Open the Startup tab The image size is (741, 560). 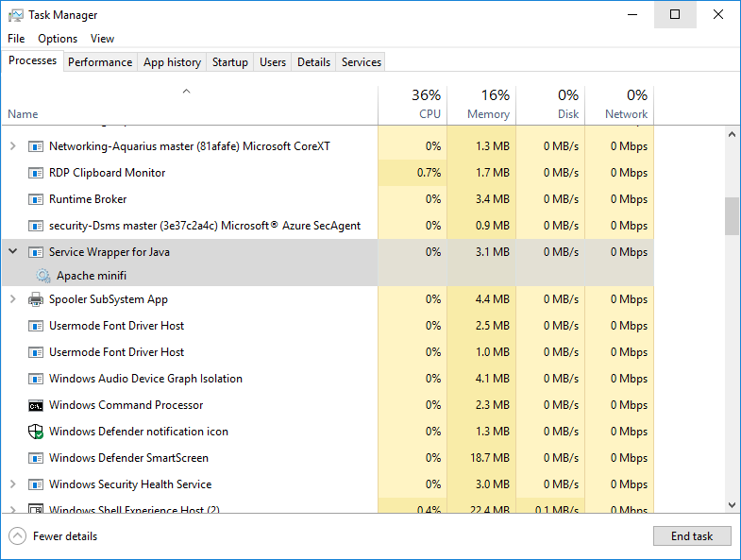pyautogui.click(x=229, y=62)
